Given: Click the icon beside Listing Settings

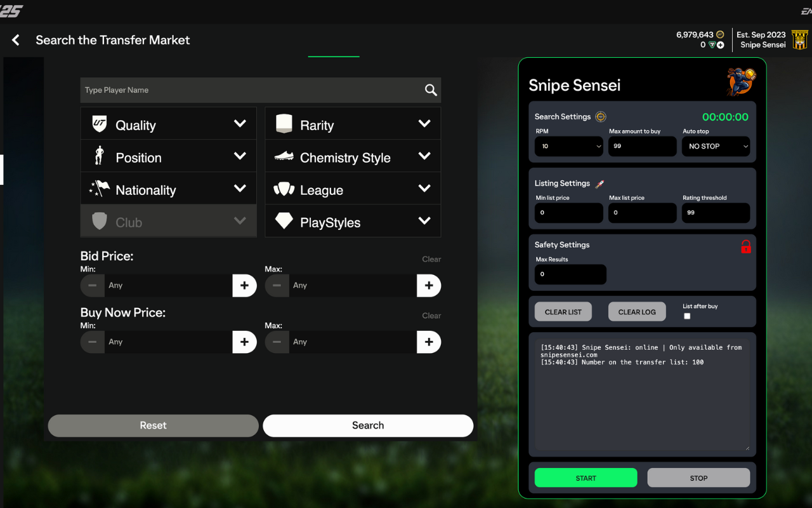Looking at the screenshot, I should click(x=599, y=184).
